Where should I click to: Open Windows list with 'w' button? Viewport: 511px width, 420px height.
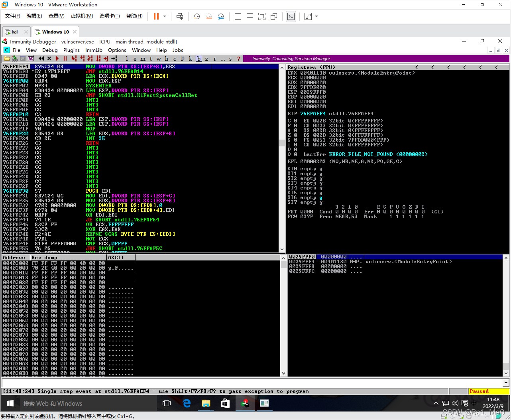click(159, 59)
